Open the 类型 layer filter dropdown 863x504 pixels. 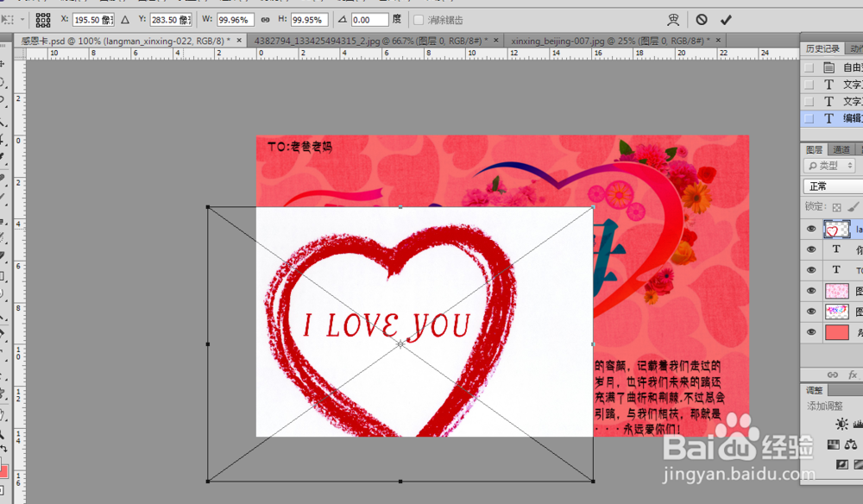tap(830, 166)
